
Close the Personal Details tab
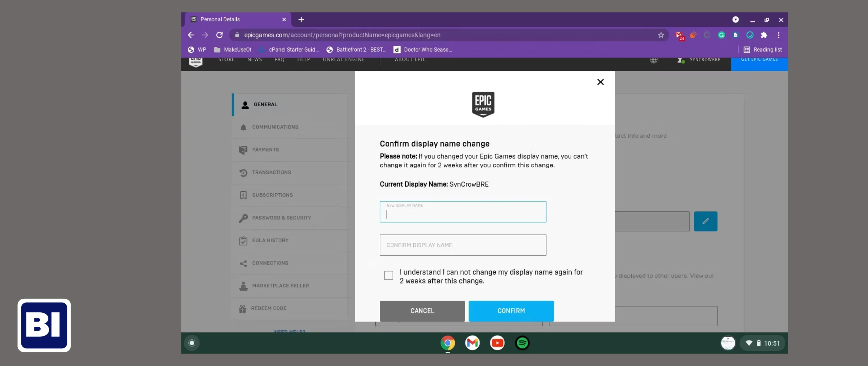[284, 20]
